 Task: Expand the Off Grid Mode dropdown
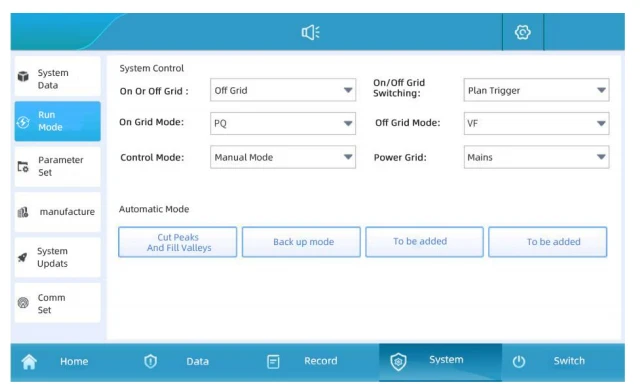click(536, 123)
